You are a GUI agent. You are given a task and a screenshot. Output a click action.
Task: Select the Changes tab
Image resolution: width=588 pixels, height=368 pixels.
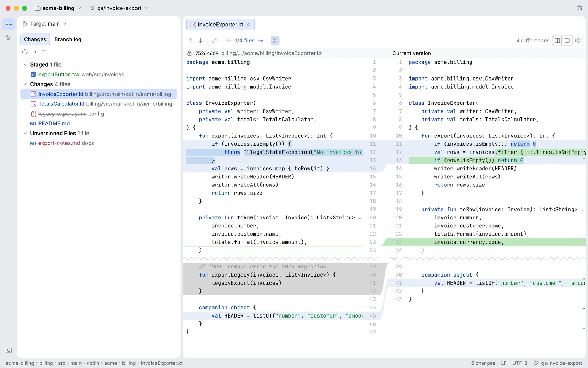(35, 39)
